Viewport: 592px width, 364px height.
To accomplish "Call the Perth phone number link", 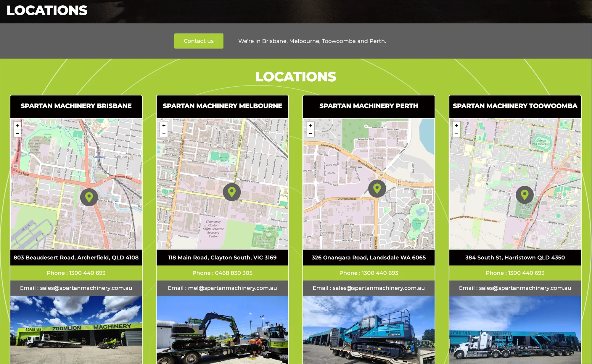I will [x=369, y=273].
